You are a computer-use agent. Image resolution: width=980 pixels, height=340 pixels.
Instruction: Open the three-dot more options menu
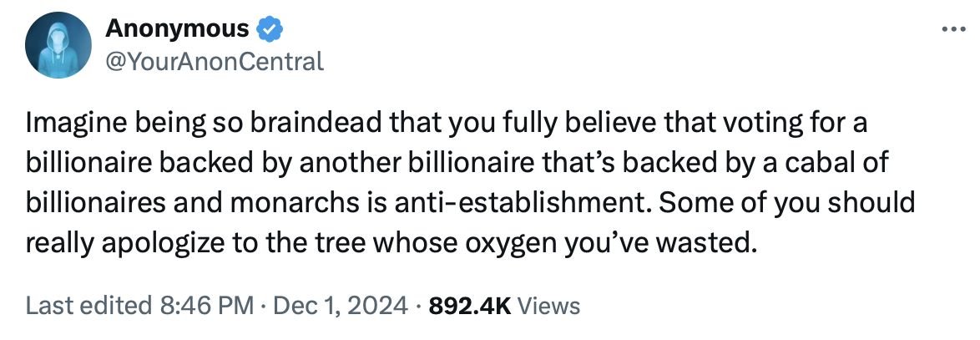coord(952,30)
